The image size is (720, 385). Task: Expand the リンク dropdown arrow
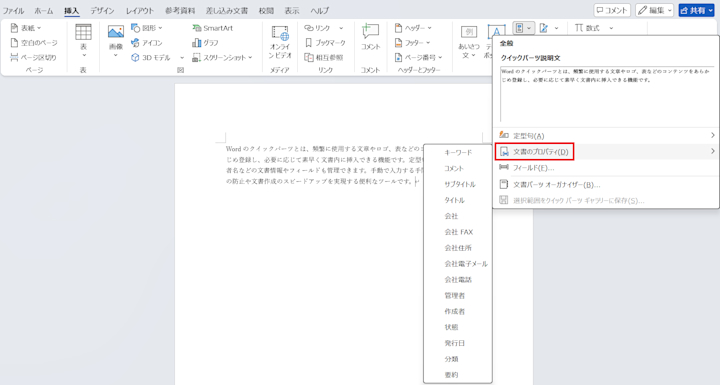pyautogui.click(x=341, y=28)
